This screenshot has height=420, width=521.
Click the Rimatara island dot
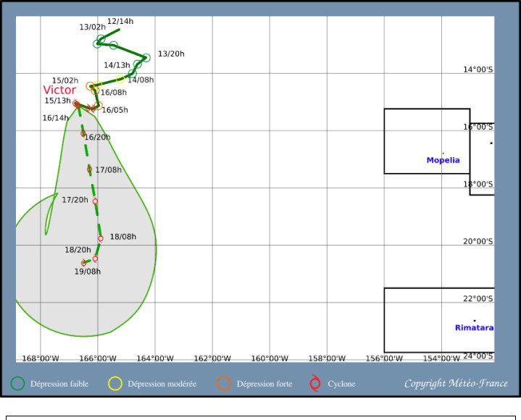[x=475, y=320]
